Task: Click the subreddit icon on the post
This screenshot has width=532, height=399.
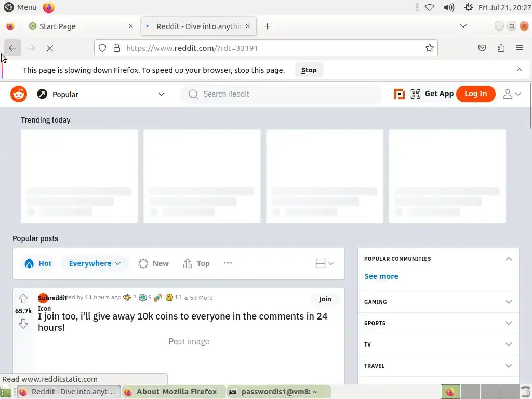Action: (x=44, y=298)
